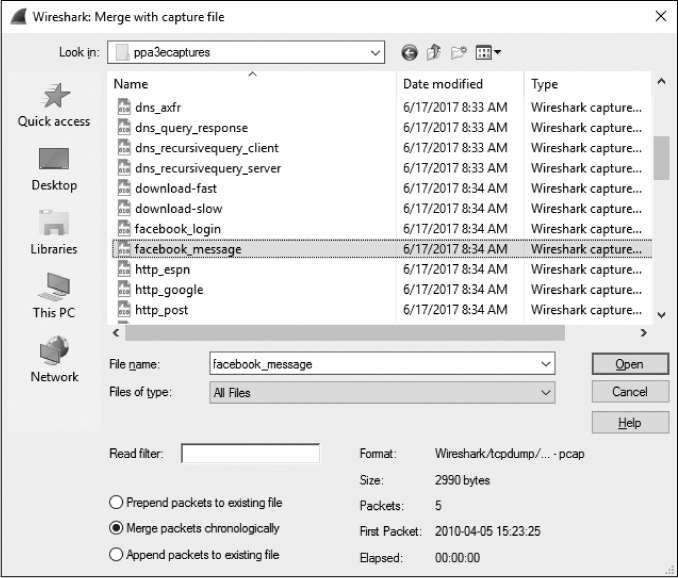
Task: Select Append packets to existing file
Action: [x=116, y=554]
